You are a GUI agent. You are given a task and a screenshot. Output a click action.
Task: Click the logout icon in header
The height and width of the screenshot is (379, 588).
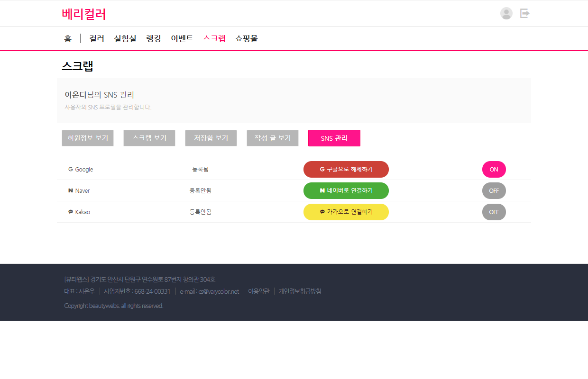pyautogui.click(x=524, y=13)
